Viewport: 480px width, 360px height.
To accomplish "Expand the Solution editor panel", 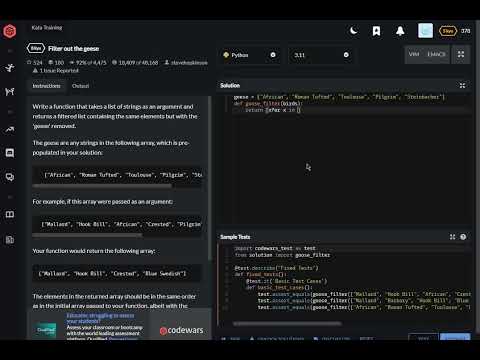I will point(462,86).
